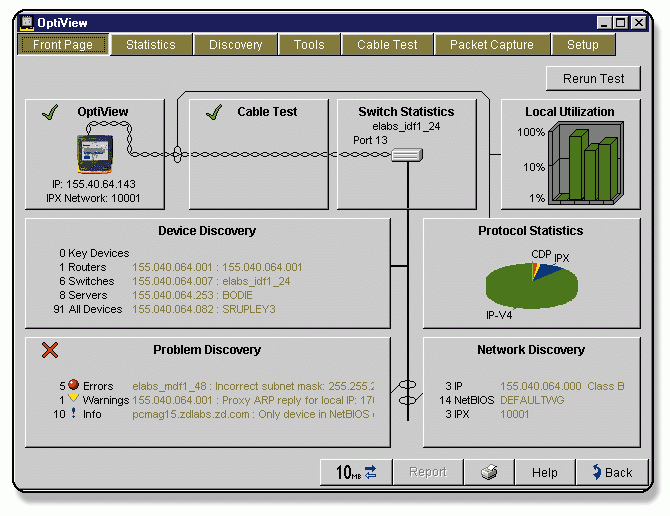The image size is (670, 516).
Task: Click the grayed-out Report button
Action: point(428,472)
